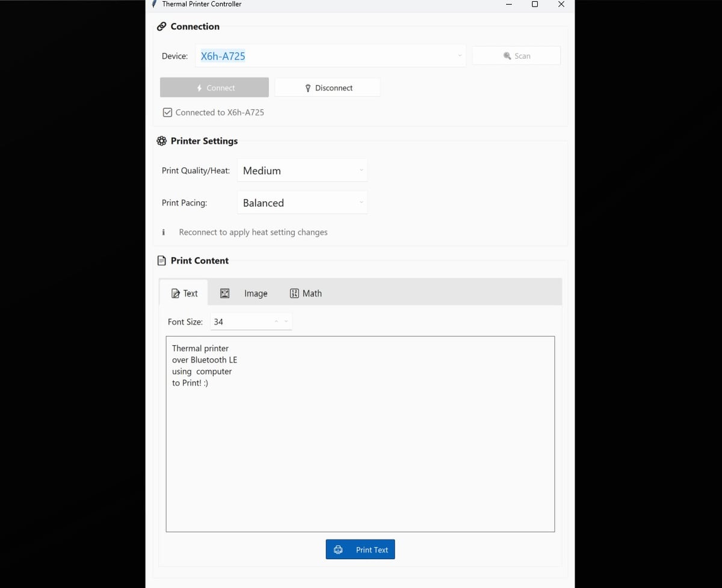Click the magnifier icon on Scan
The height and width of the screenshot is (588, 722).
(x=507, y=56)
